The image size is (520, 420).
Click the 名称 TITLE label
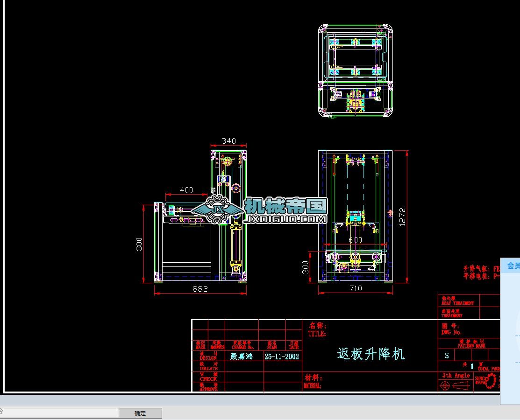[317, 329]
